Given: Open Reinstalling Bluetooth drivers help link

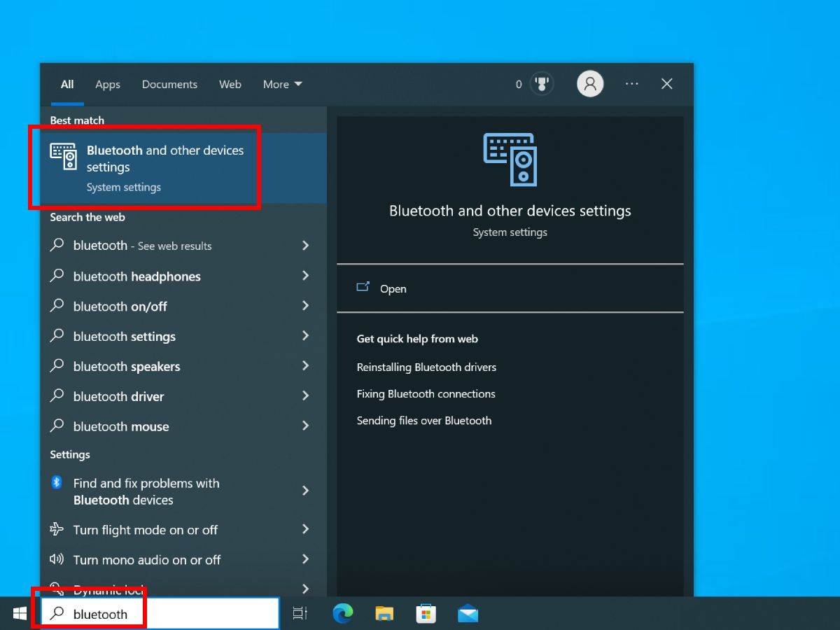Looking at the screenshot, I should [x=426, y=367].
